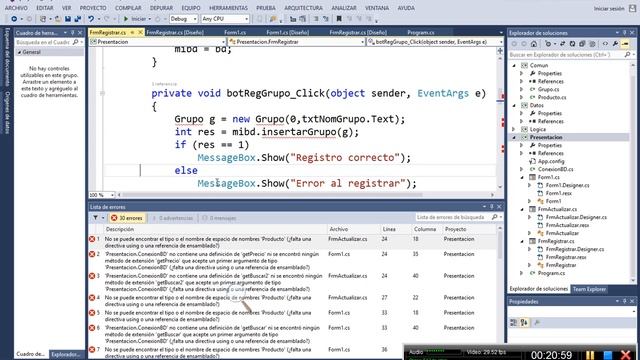Close the FrmRegistrar.cs editor tab
Screen dimensions: 640x360
point(140,32)
